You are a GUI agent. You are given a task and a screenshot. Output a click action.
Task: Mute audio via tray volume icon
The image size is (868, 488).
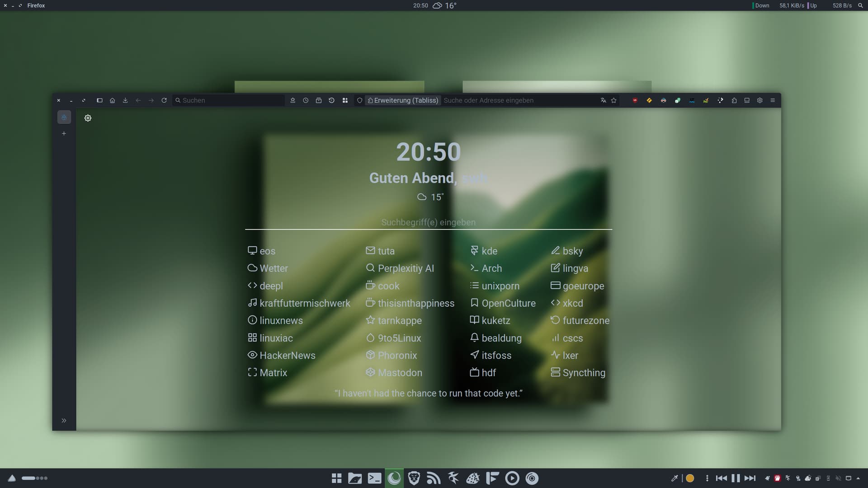[x=838, y=478]
